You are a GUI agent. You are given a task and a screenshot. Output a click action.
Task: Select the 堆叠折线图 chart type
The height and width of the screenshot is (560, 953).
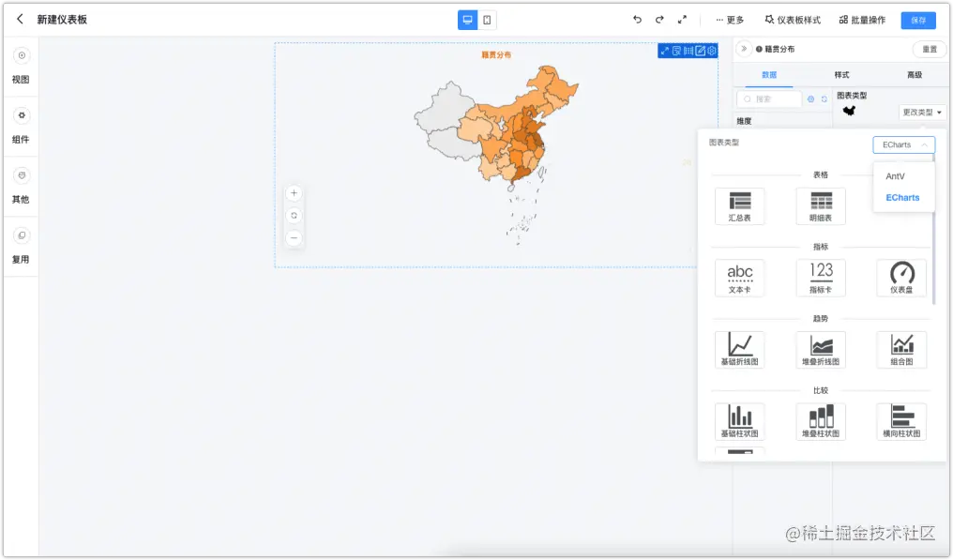[821, 350]
